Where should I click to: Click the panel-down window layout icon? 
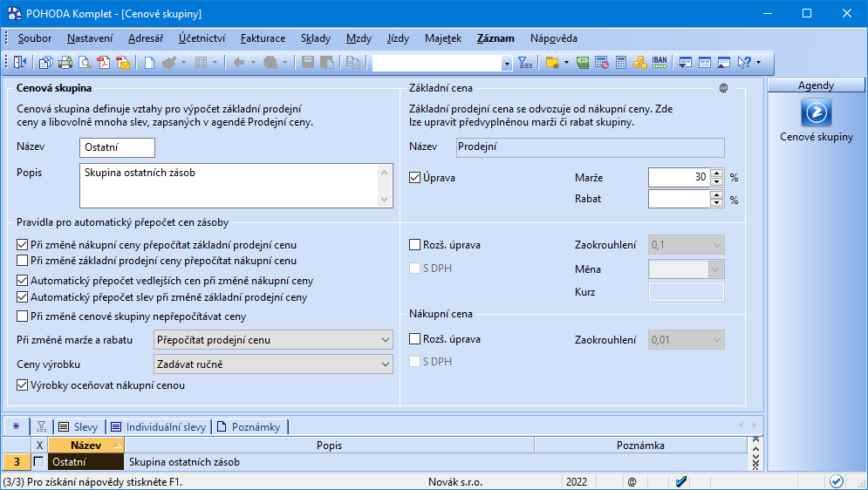686,63
